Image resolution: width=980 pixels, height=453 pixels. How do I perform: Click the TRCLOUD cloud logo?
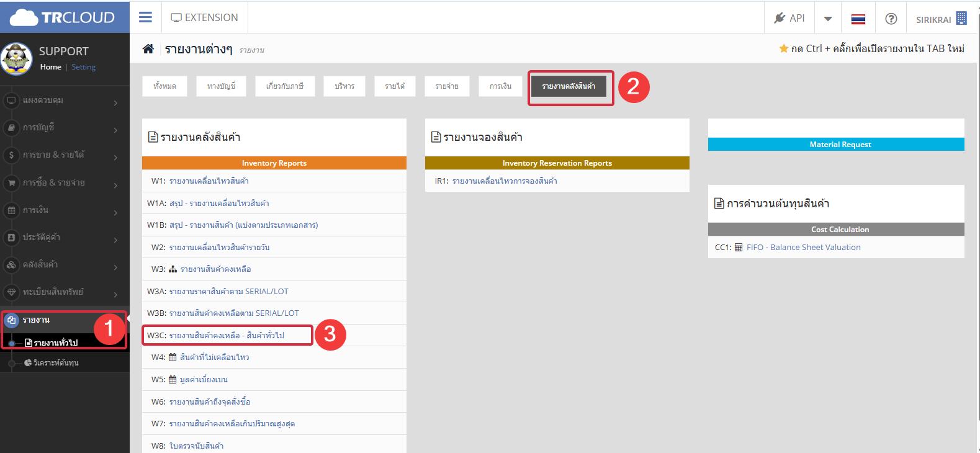24,17
